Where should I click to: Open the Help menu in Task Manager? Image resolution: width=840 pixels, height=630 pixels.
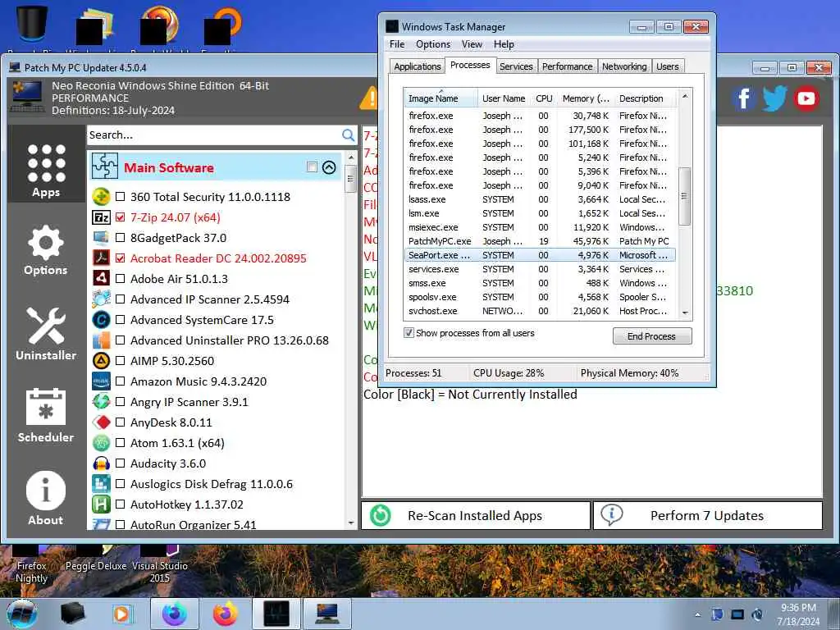click(x=504, y=44)
